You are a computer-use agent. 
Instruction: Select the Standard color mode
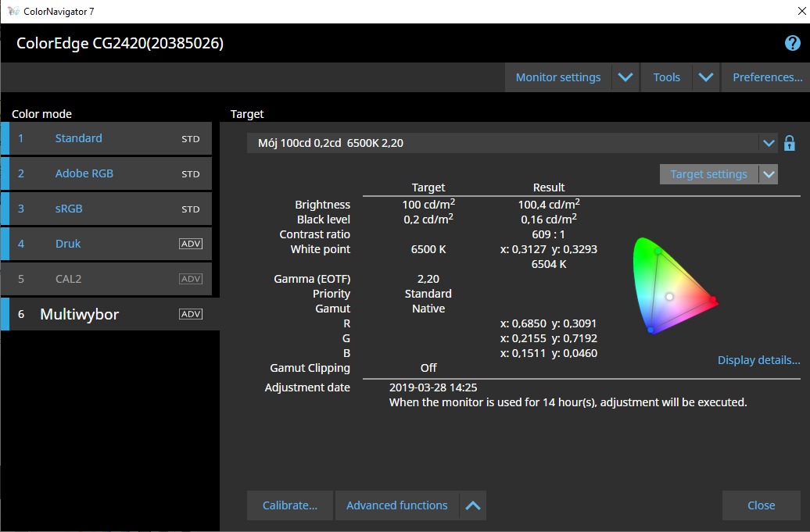click(78, 138)
